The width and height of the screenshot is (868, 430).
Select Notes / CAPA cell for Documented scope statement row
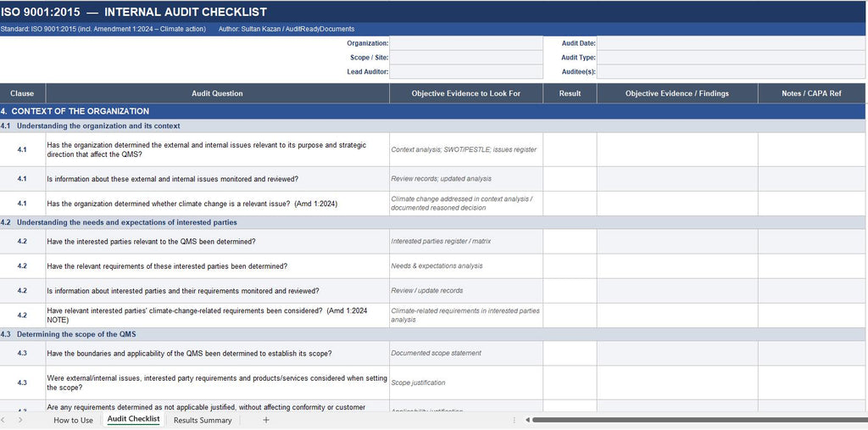(811, 353)
